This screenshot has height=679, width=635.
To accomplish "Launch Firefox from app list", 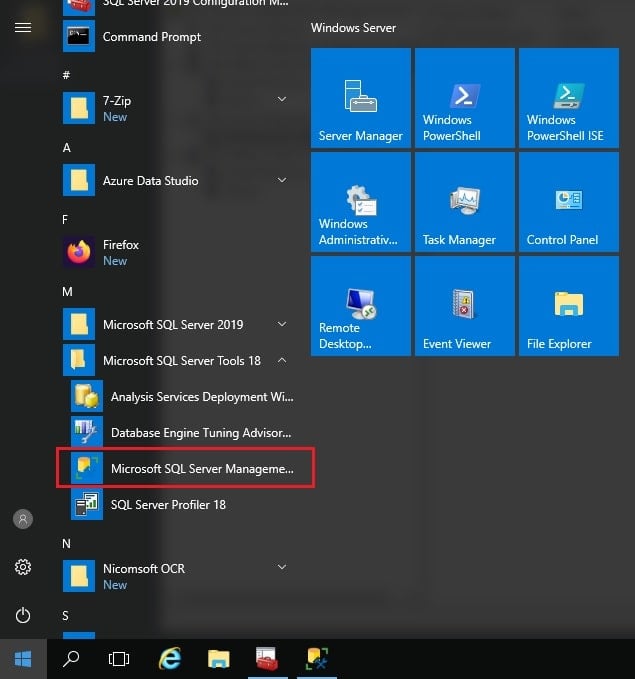I will click(x=178, y=252).
